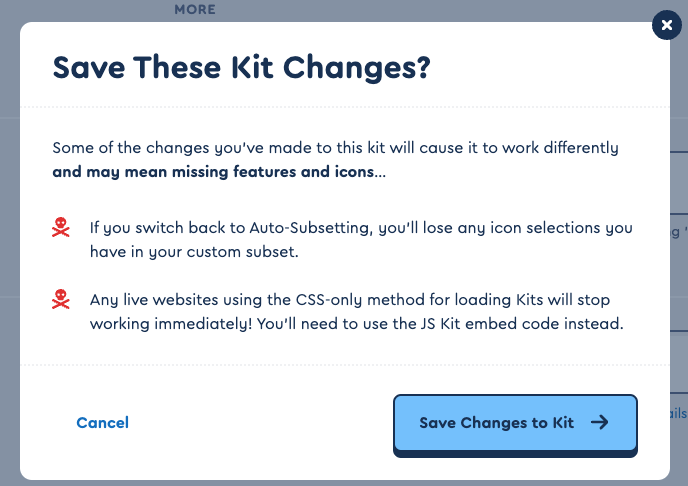Click the 'Save These Kit Changes?' heading
The image size is (688, 486).
[x=241, y=68]
